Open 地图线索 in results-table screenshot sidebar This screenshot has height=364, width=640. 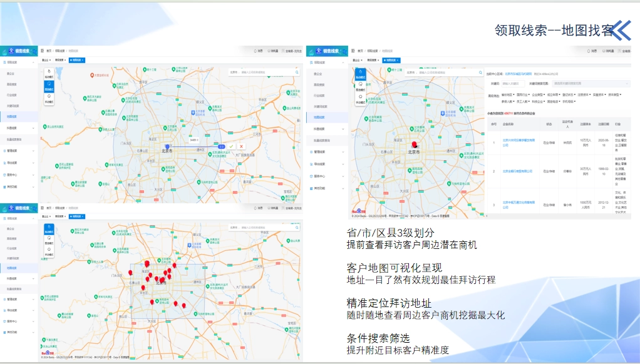click(x=328, y=118)
